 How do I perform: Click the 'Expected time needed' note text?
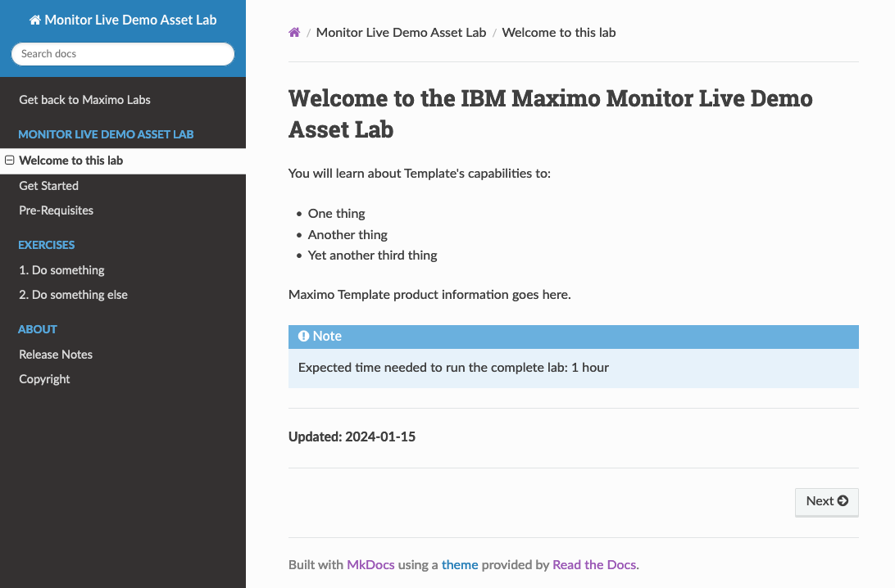453,368
